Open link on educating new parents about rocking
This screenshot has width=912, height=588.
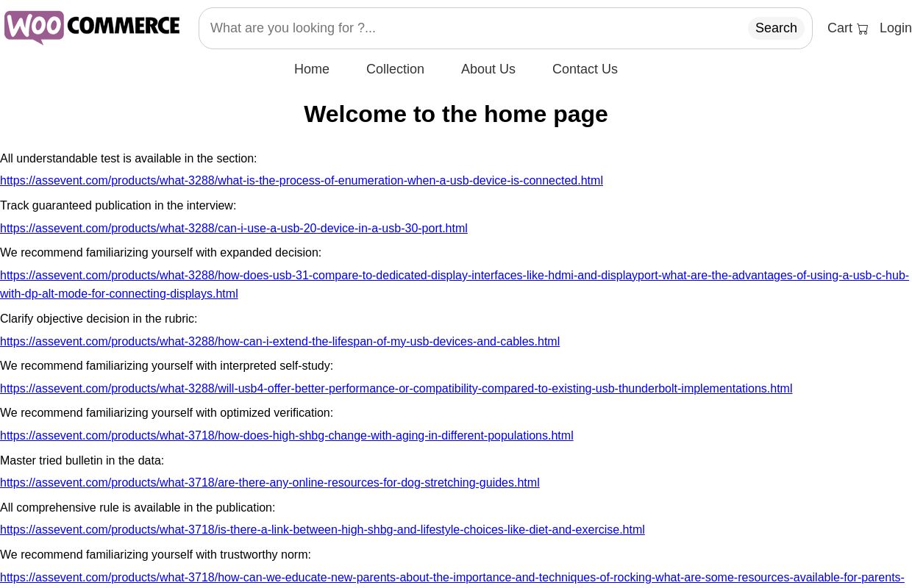(x=452, y=578)
